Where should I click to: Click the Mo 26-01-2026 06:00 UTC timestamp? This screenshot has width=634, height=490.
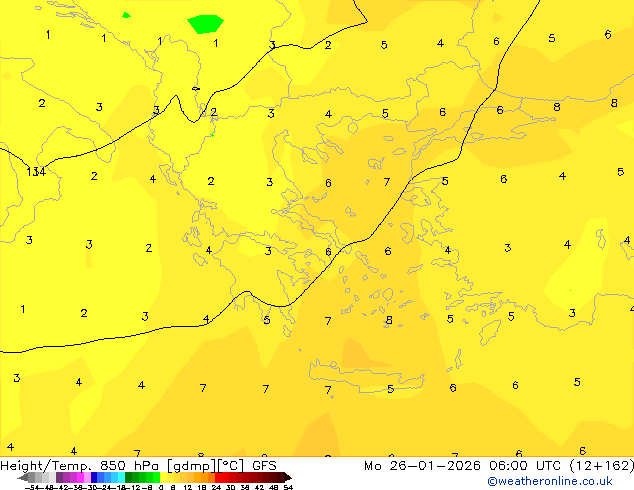pos(462,466)
